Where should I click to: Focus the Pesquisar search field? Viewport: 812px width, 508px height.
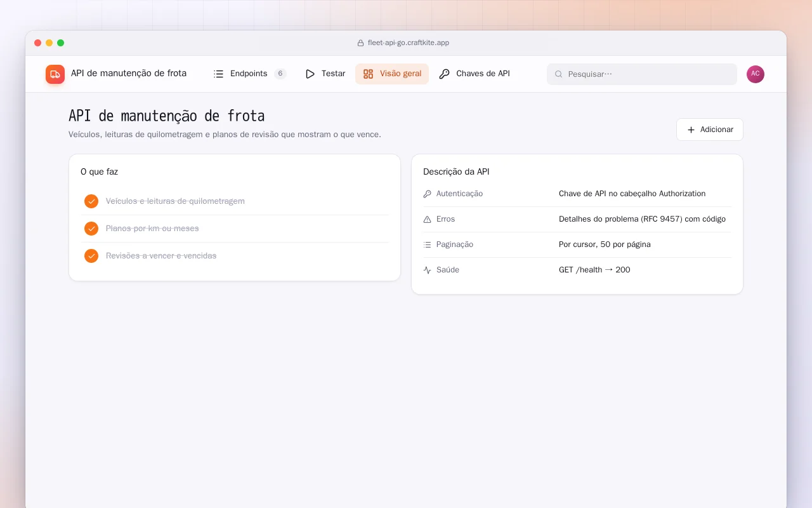click(642, 74)
